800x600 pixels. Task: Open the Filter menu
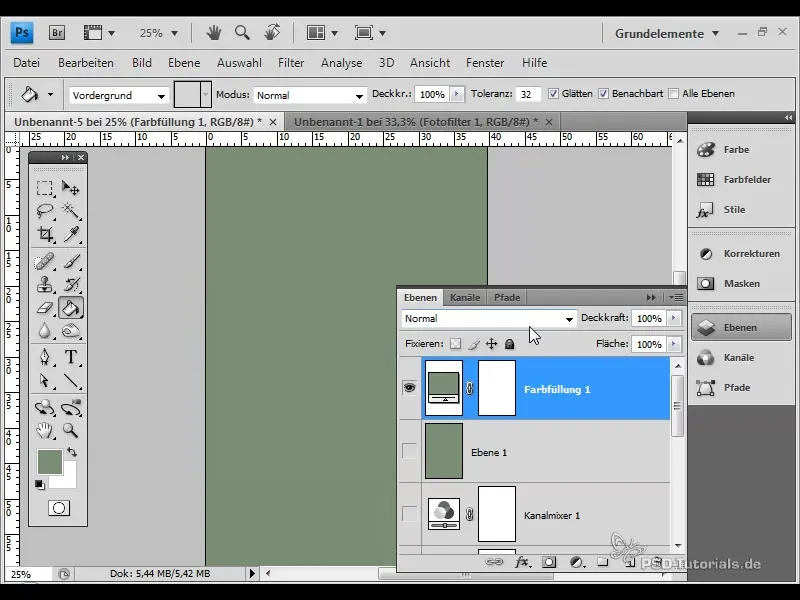point(291,63)
